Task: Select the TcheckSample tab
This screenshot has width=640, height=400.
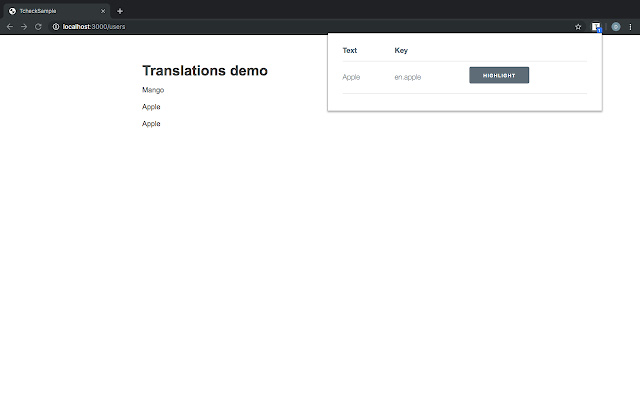Action: [57, 11]
